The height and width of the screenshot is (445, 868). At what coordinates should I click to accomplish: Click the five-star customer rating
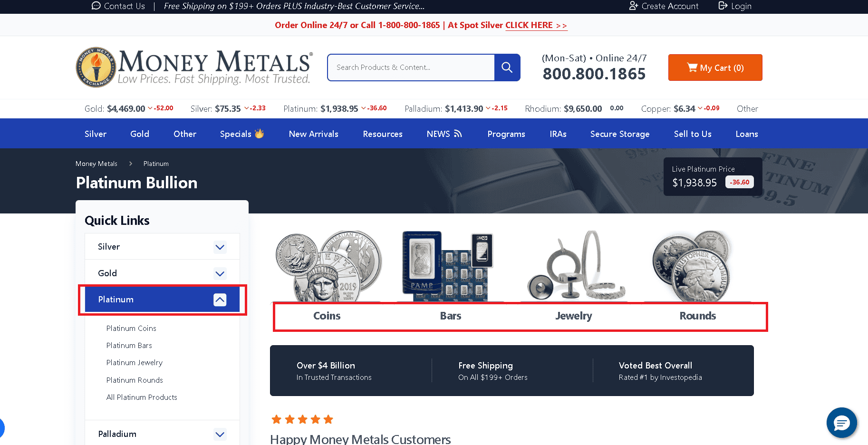pyautogui.click(x=302, y=419)
